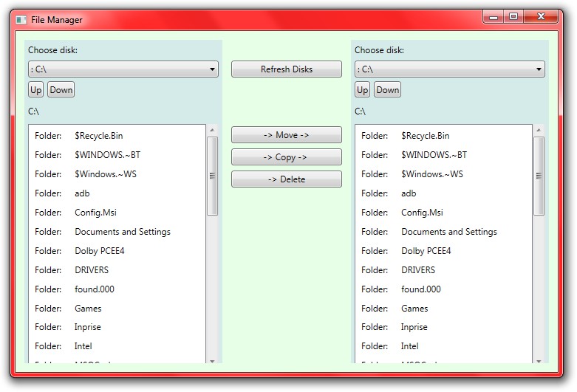Select Documents and Settings in right list
The width and height of the screenshot is (577, 392).
(443, 232)
